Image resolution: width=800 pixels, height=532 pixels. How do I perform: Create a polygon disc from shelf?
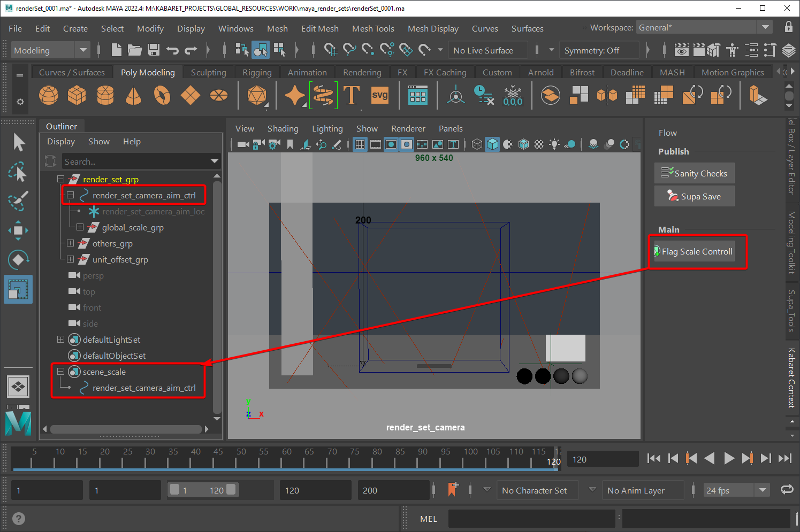pos(218,96)
